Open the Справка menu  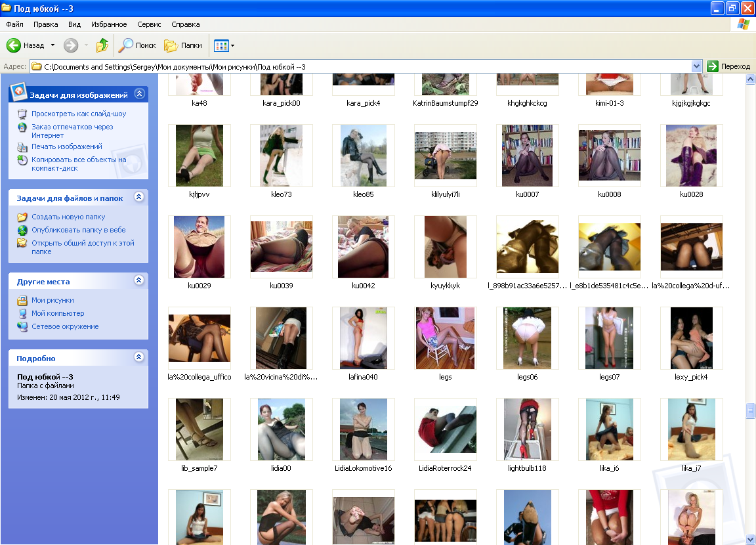pyautogui.click(x=186, y=24)
